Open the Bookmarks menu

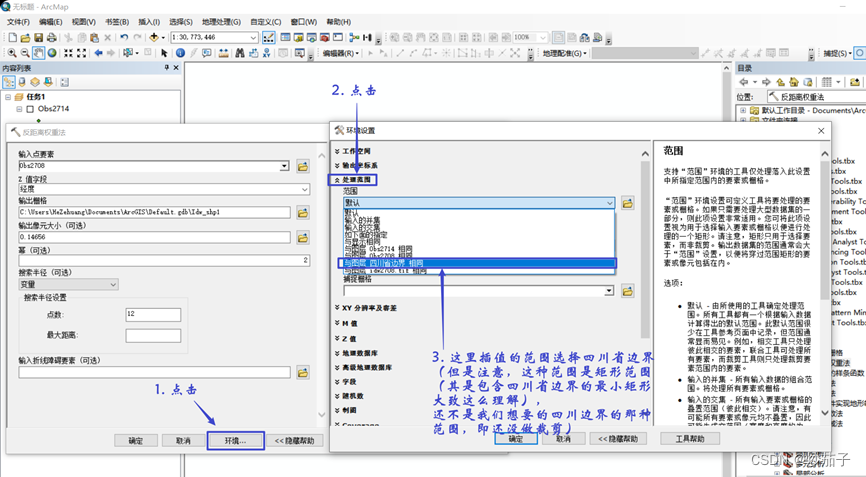click(x=116, y=21)
